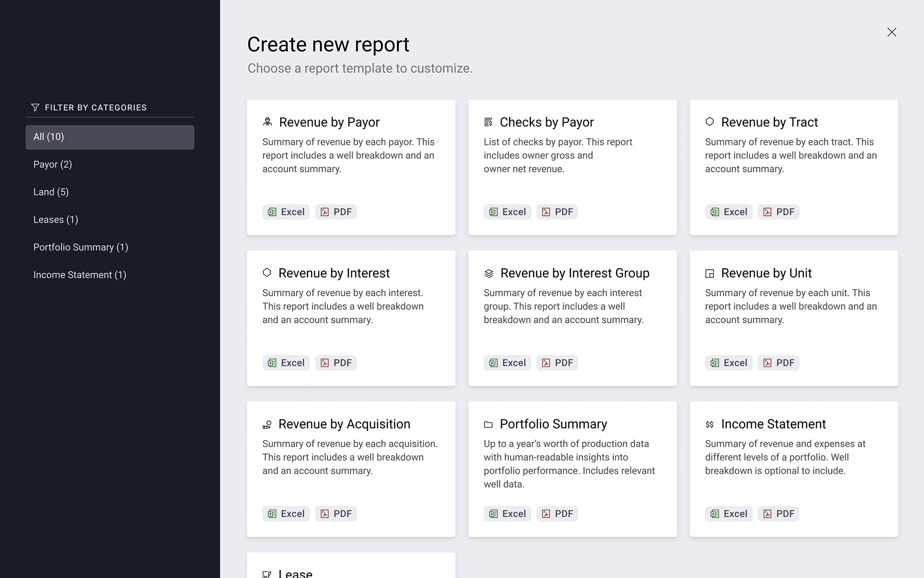The image size is (924, 578).
Task: Click the Portfolio Summary description text
Action: (x=569, y=464)
